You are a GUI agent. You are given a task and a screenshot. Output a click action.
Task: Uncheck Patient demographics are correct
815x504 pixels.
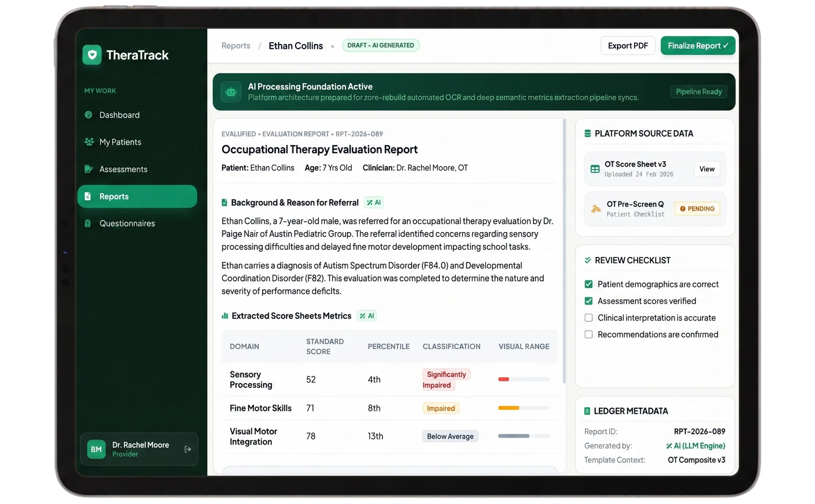coord(588,284)
